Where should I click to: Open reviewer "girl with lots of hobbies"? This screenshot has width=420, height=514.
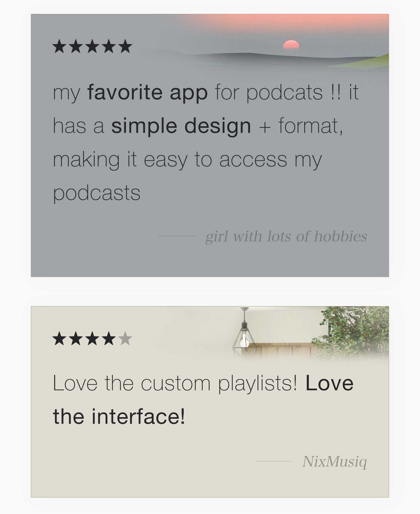coord(286,236)
